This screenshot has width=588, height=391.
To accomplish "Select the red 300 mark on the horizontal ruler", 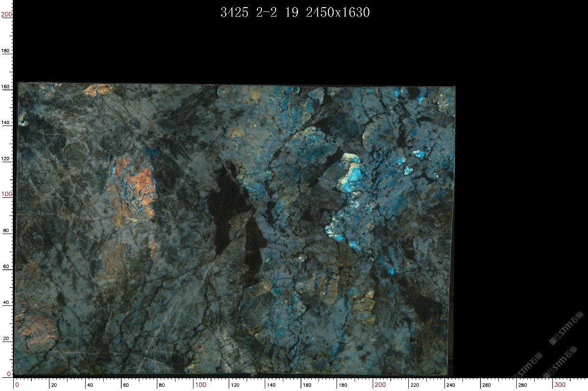I will (559, 385).
